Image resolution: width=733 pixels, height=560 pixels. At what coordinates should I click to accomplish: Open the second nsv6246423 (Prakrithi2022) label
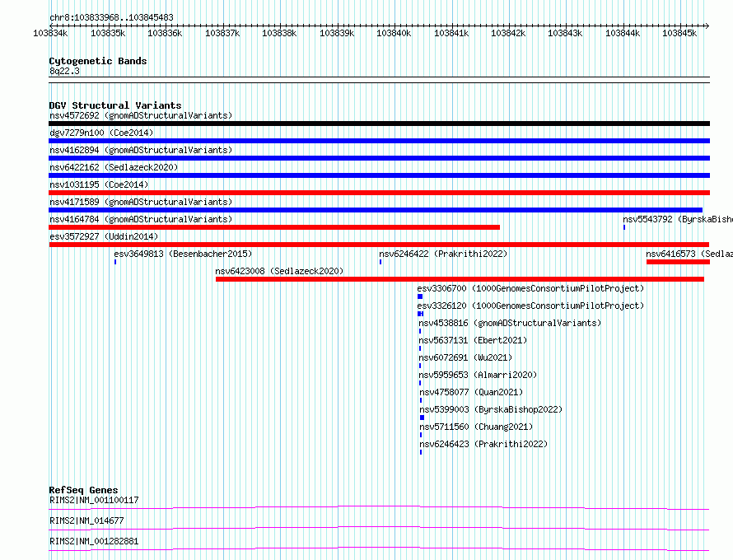click(x=483, y=444)
